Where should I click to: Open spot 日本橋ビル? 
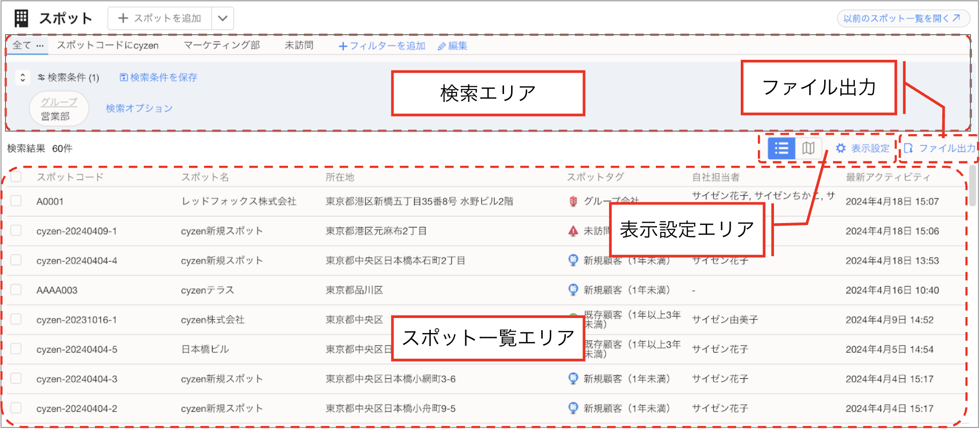[205, 349]
